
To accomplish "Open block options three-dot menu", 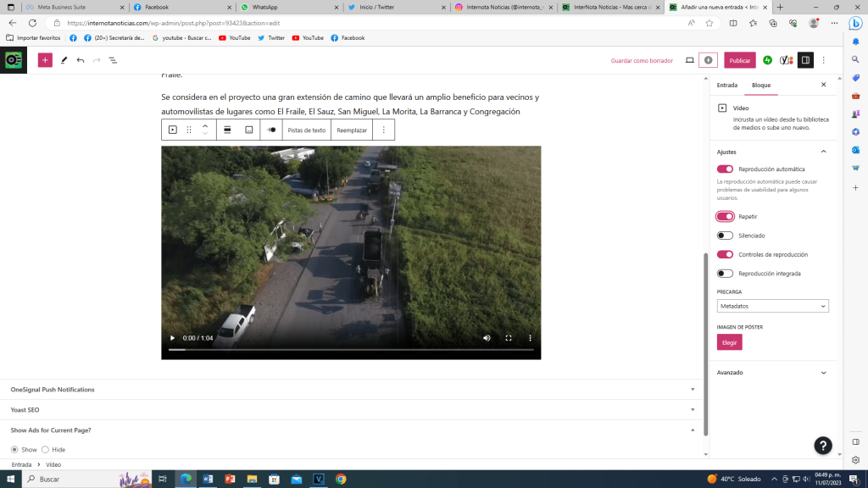I will [384, 130].
